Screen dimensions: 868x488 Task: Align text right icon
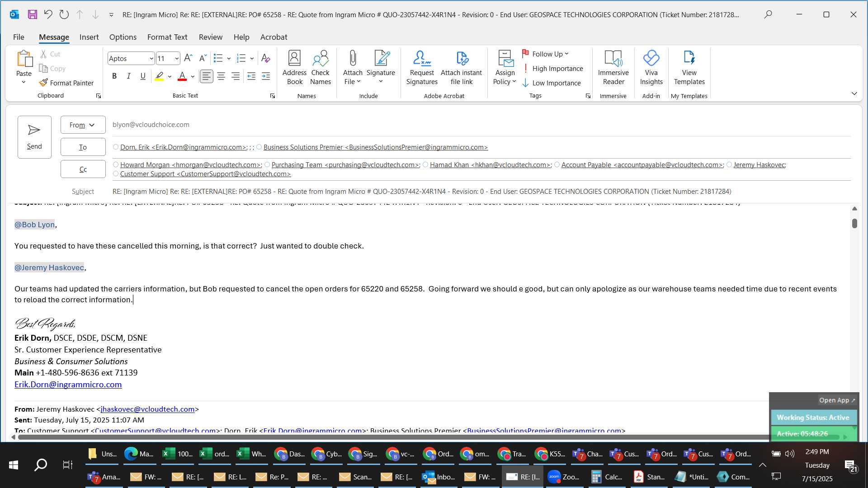(236, 76)
